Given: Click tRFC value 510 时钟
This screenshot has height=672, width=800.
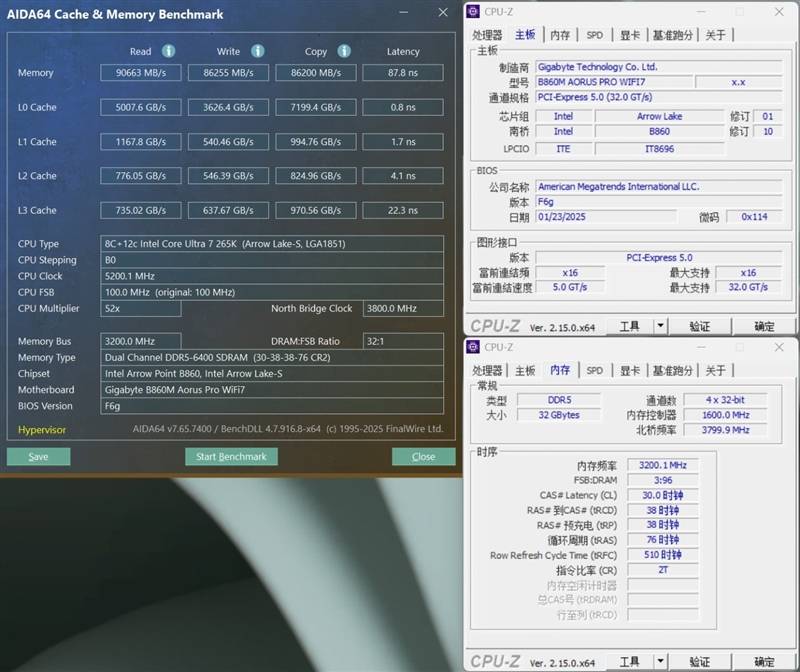Looking at the screenshot, I should coord(663,555).
